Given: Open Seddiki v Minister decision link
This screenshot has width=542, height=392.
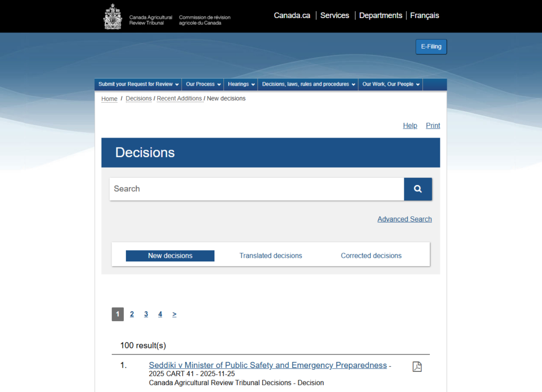Looking at the screenshot, I should click(268, 365).
